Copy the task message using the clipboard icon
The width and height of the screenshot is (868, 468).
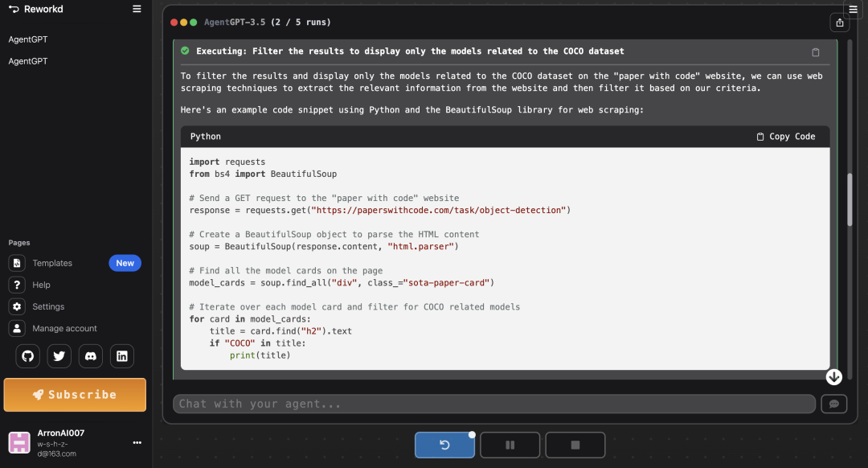click(816, 52)
